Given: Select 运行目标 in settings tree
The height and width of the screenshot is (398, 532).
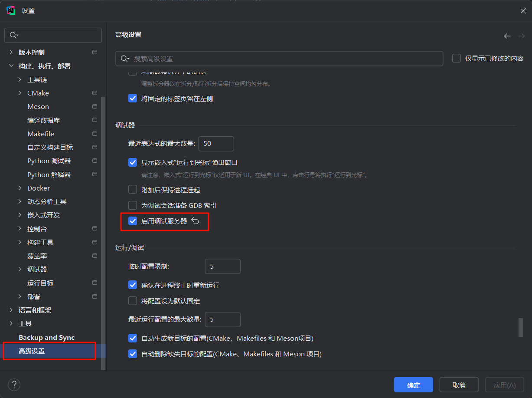Looking at the screenshot, I should click(x=40, y=283).
